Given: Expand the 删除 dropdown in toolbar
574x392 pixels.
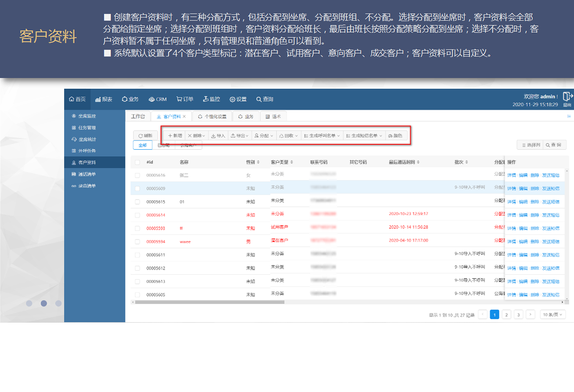Looking at the screenshot, I should pyautogui.click(x=196, y=136).
